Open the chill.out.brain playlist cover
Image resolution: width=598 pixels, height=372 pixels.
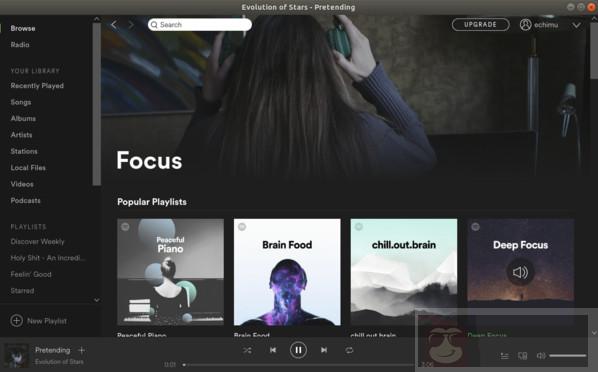[x=404, y=272]
